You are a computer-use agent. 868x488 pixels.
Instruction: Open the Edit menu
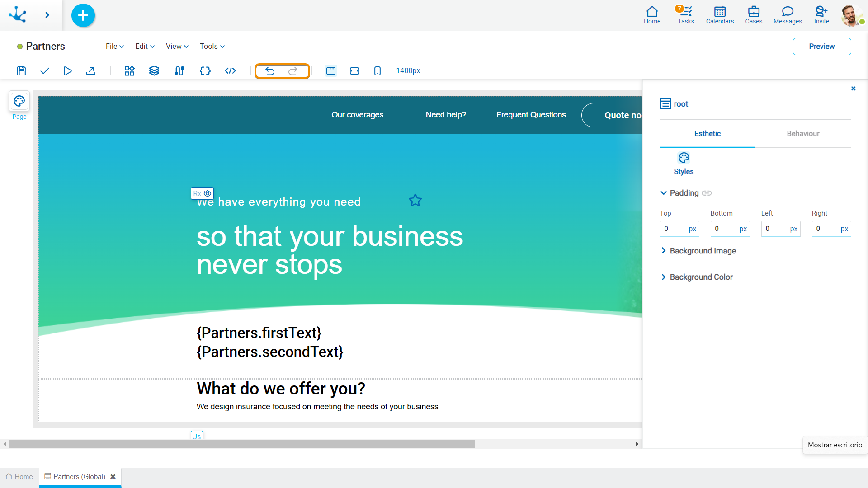(x=144, y=47)
